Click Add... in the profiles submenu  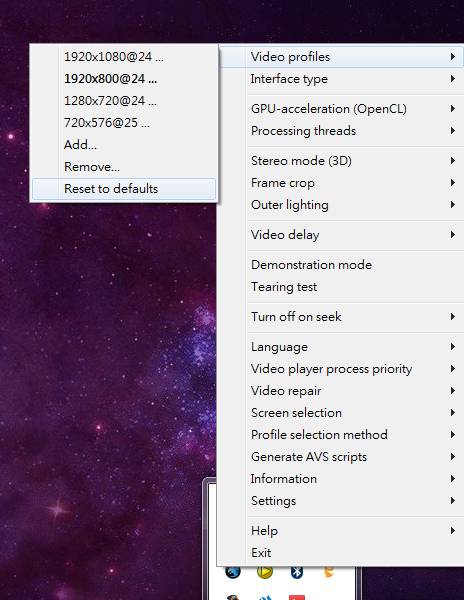(124, 145)
